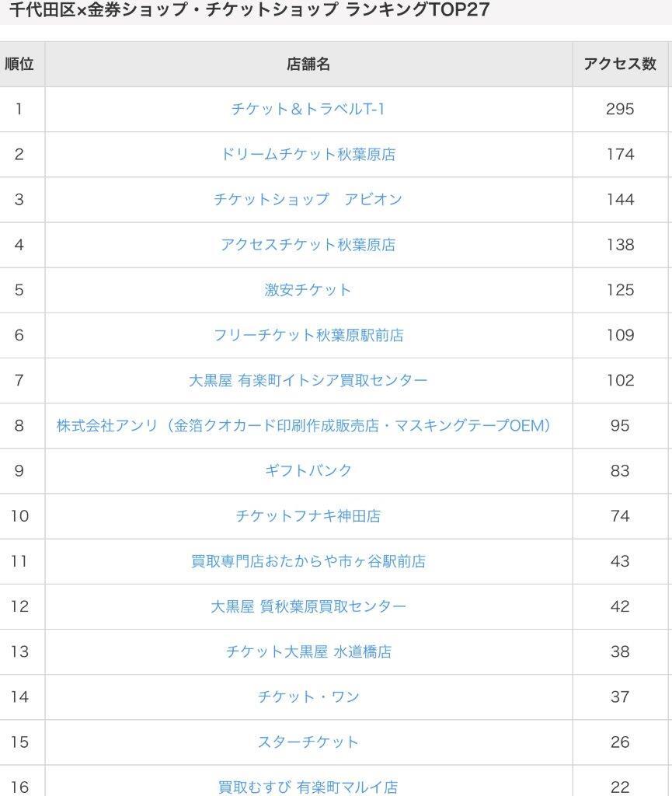This screenshot has width=672, height=796.
Task: Open アクセスチケット秋葉原店 shop page
Action: (x=308, y=245)
